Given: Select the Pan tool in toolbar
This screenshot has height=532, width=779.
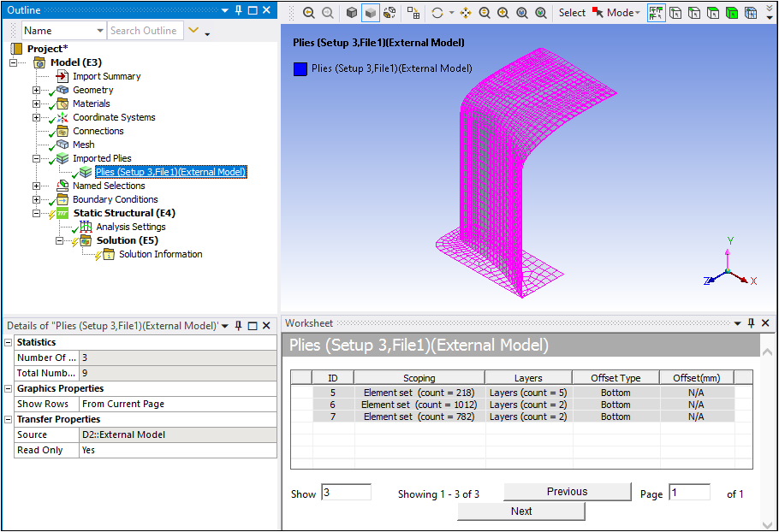Looking at the screenshot, I should point(466,13).
